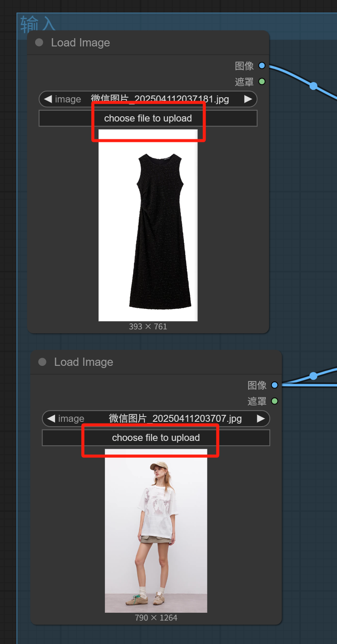Select previous image before 微信图片_20250411203707.jpg
The width and height of the screenshot is (337, 644).
[x=51, y=418]
